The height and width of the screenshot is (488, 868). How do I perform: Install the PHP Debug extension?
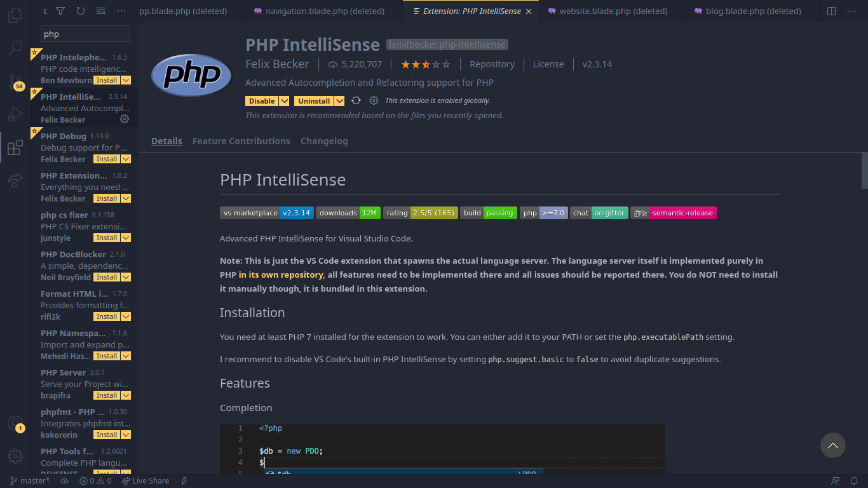107,159
